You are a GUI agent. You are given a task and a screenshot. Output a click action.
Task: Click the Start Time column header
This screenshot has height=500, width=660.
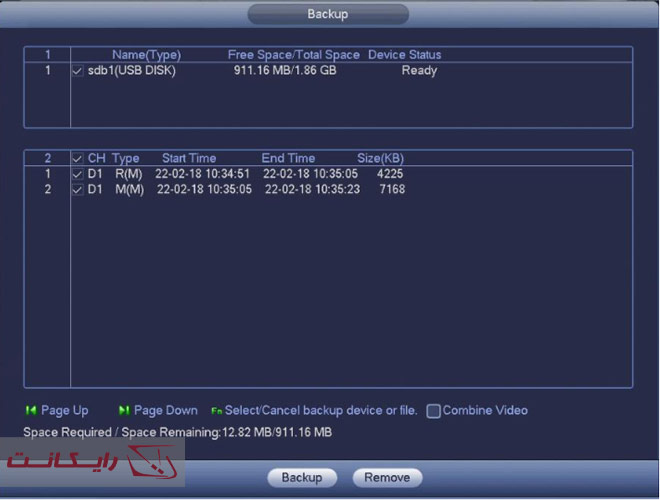coord(189,159)
